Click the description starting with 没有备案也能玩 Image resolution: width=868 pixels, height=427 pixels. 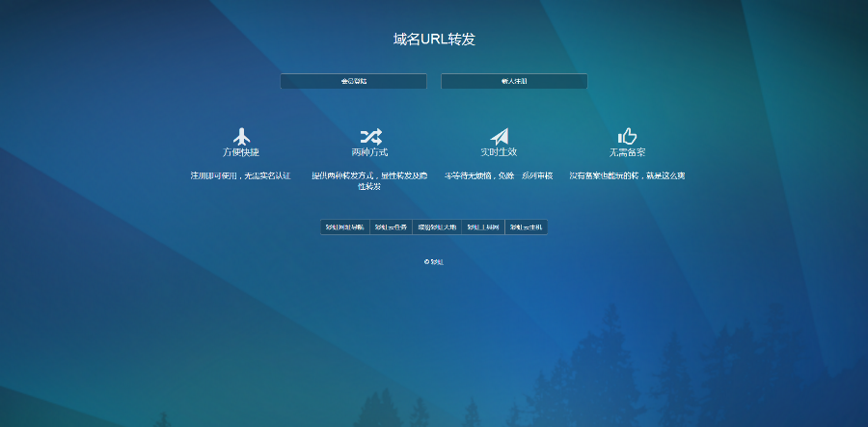point(627,175)
